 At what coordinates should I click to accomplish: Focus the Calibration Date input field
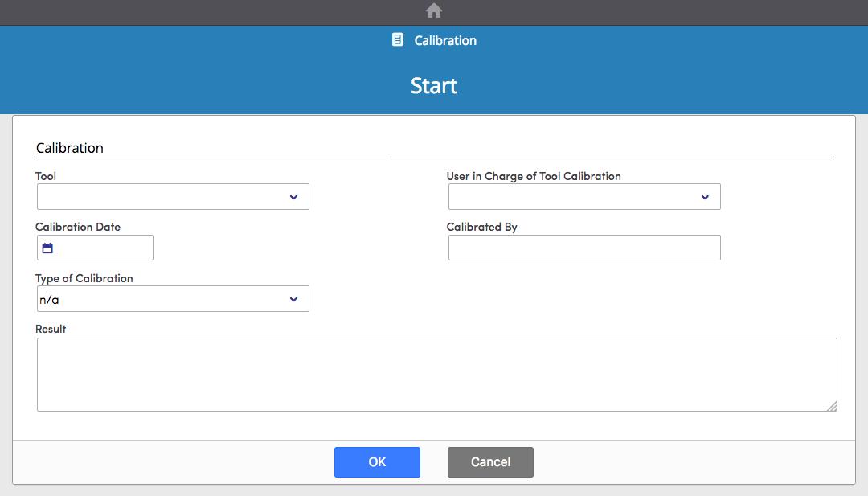point(95,248)
